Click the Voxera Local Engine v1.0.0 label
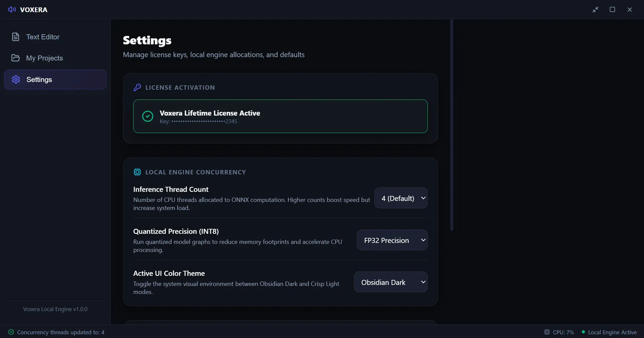Image resolution: width=644 pixels, height=338 pixels. click(55, 309)
